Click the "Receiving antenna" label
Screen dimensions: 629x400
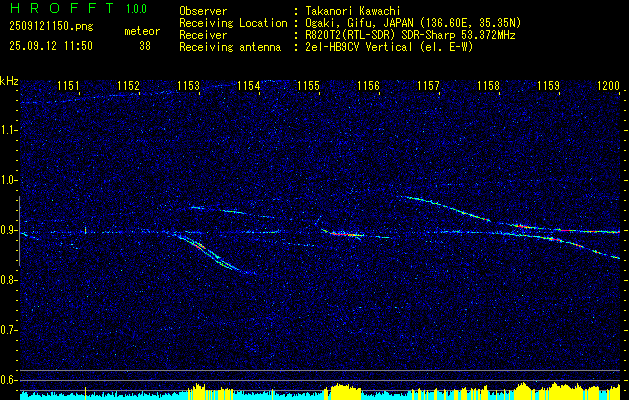[x=230, y=47]
